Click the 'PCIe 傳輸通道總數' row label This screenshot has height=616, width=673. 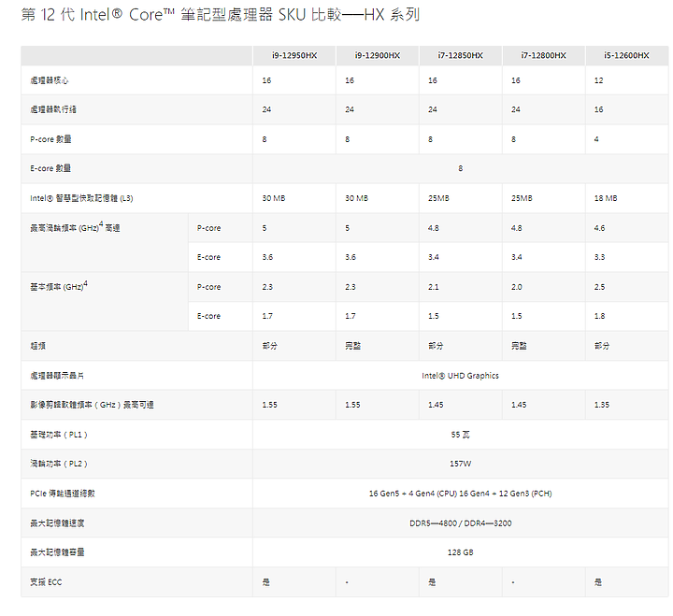point(63,494)
